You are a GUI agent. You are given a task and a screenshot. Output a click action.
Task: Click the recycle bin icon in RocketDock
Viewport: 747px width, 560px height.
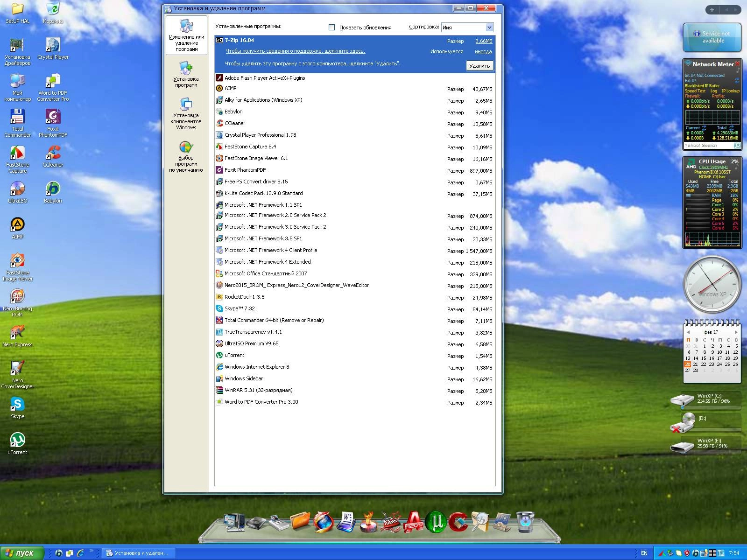[x=525, y=522]
